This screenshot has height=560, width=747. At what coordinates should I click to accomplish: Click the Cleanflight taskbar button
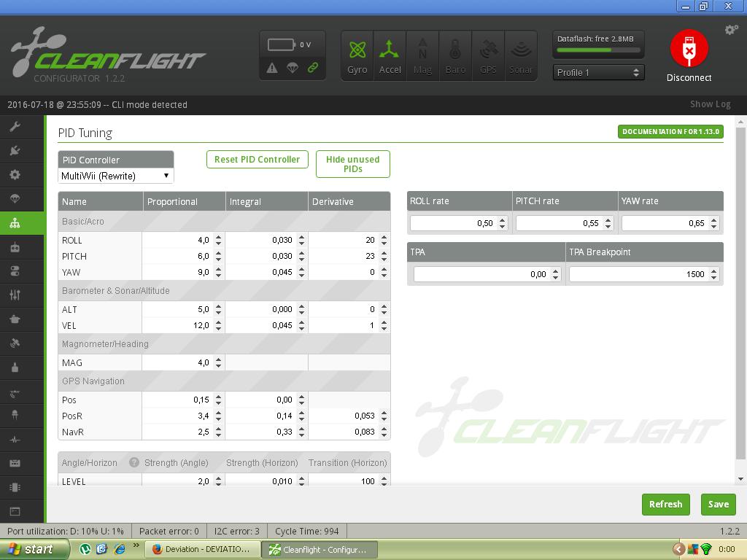[320, 550]
